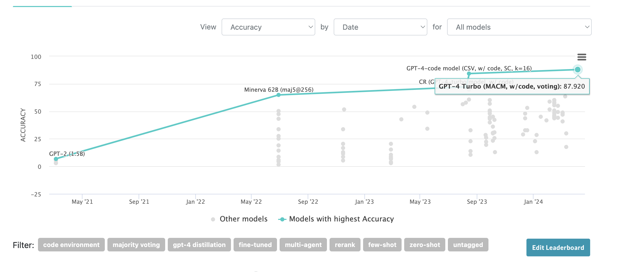The width and height of the screenshot is (644, 272).
Task: Click the Sep '23 x-axis label
Action: coord(477,202)
